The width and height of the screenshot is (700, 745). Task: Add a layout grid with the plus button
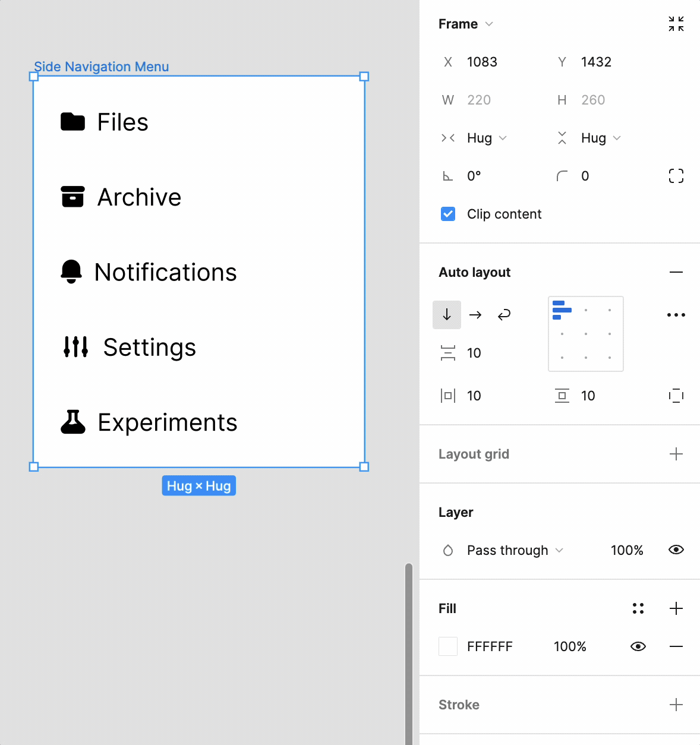click(x=676, y=454)
